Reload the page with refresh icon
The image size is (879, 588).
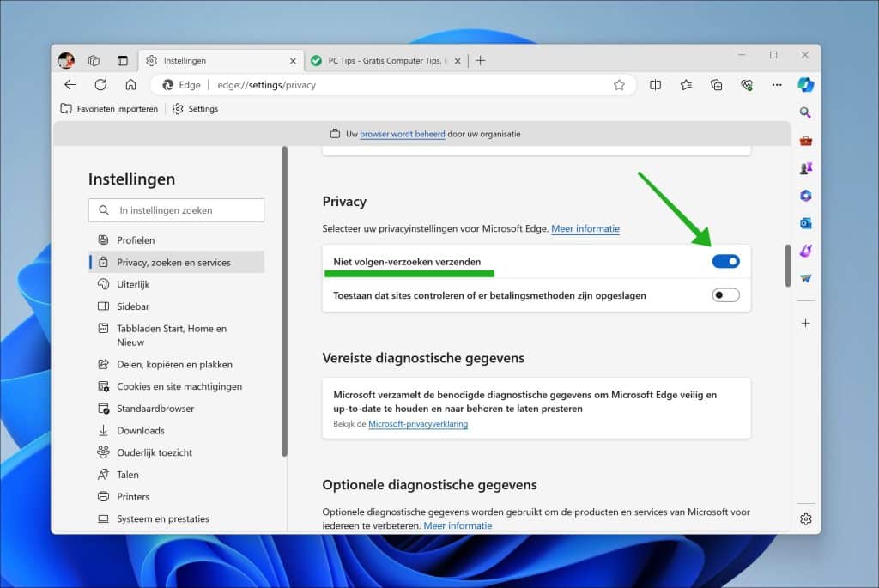(x=100, y=85)
